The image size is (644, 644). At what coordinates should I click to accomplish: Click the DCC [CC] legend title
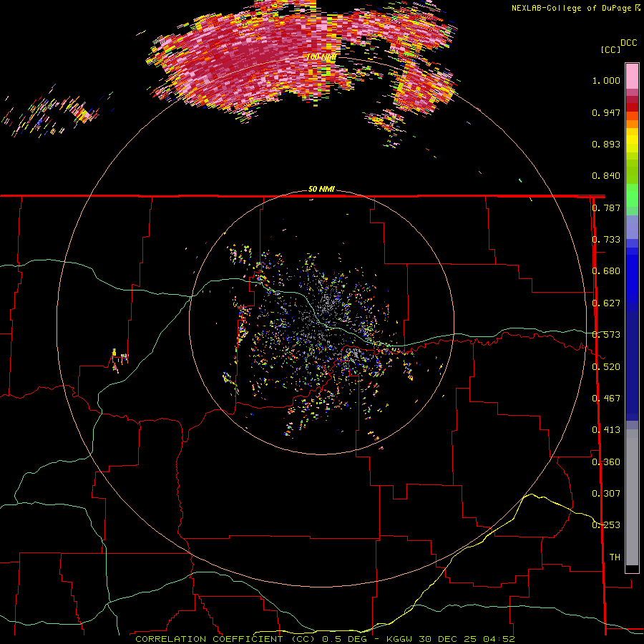coord(618,47)
